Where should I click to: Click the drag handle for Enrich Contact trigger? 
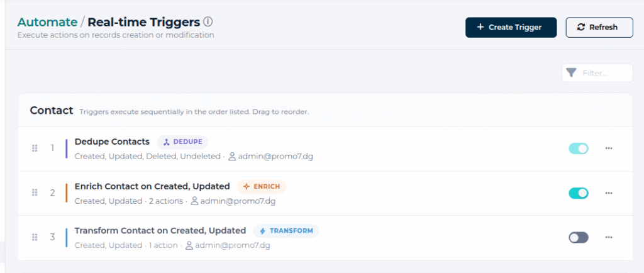click(x=35, y=192)
